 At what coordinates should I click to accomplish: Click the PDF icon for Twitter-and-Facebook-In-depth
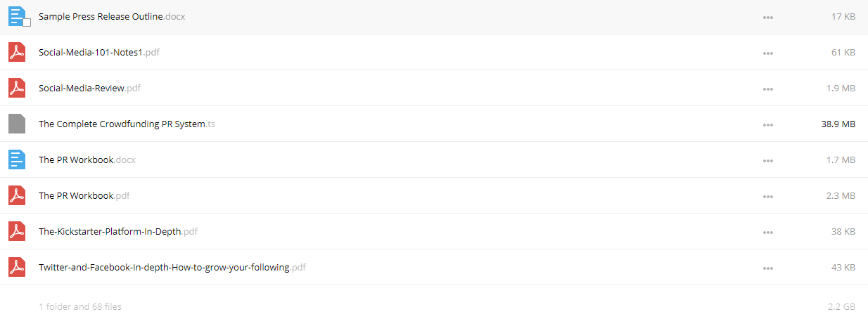tap(17, 267)
